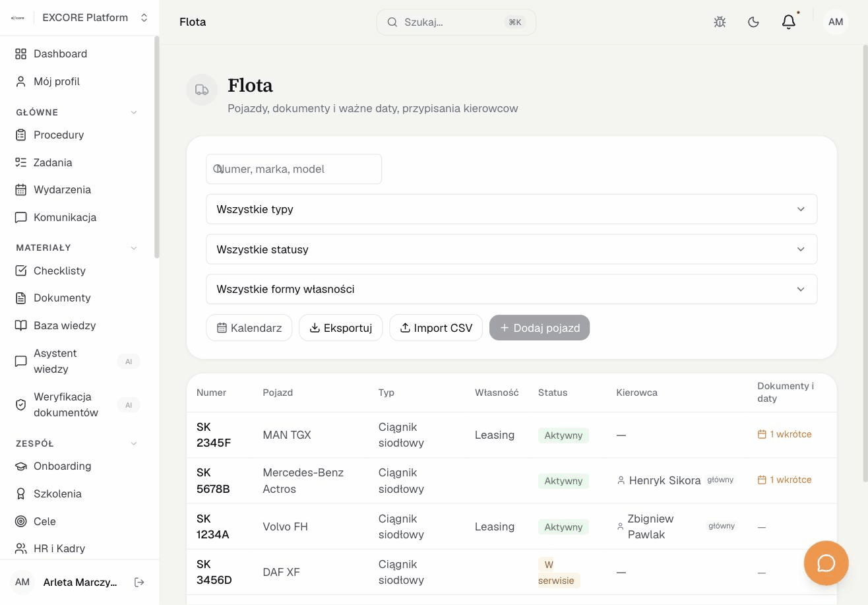
Task: Click the Dokumenty file icon
Action: pyautogui.click(x=21, y=298)
